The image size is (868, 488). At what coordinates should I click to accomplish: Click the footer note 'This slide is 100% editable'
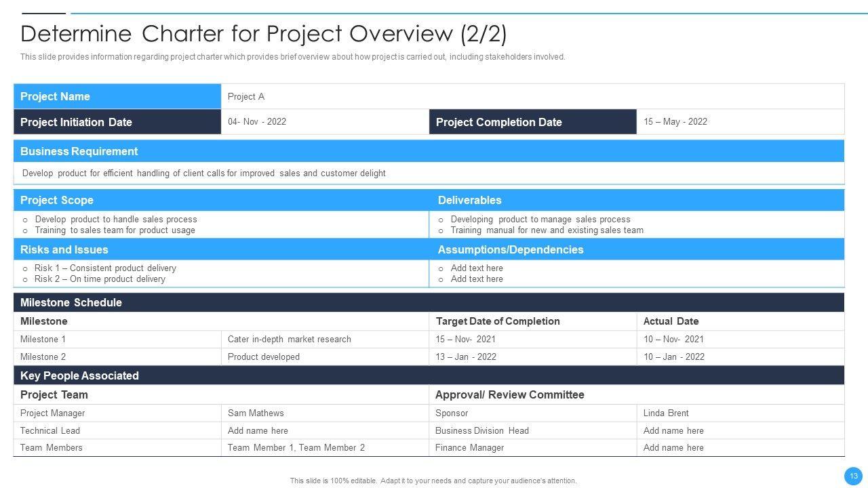pos(433,481)
